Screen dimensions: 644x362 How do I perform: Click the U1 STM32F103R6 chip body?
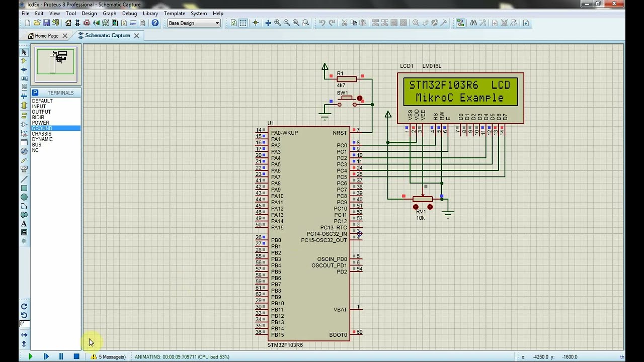click(309, 234)
